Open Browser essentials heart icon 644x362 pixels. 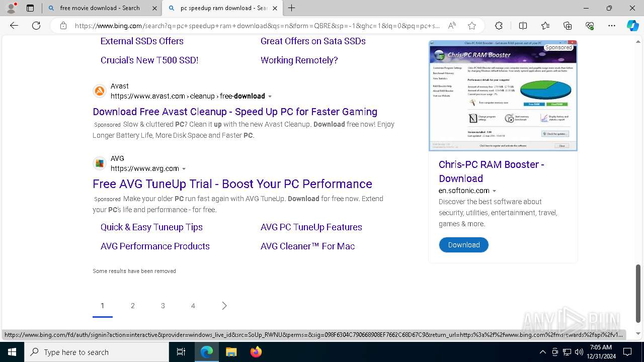point(590,26)
